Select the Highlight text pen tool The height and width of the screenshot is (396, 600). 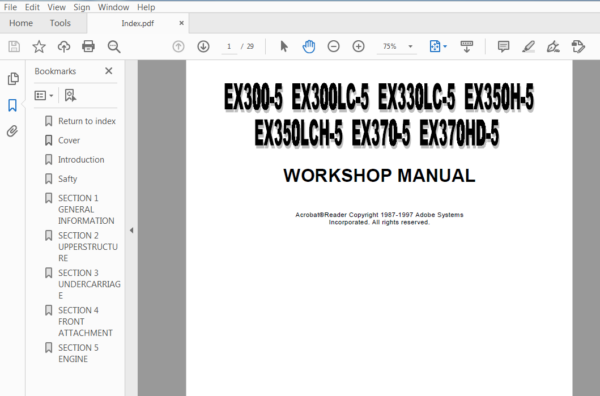(528, 47)
